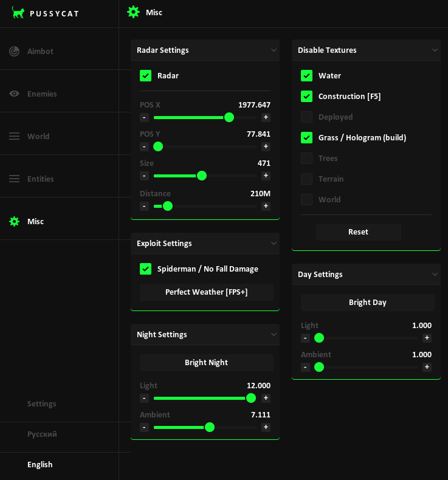The height and width of the screenshot is (480, 448).
Task: Click the Enemies eye icon
Action: pos(14,94)
